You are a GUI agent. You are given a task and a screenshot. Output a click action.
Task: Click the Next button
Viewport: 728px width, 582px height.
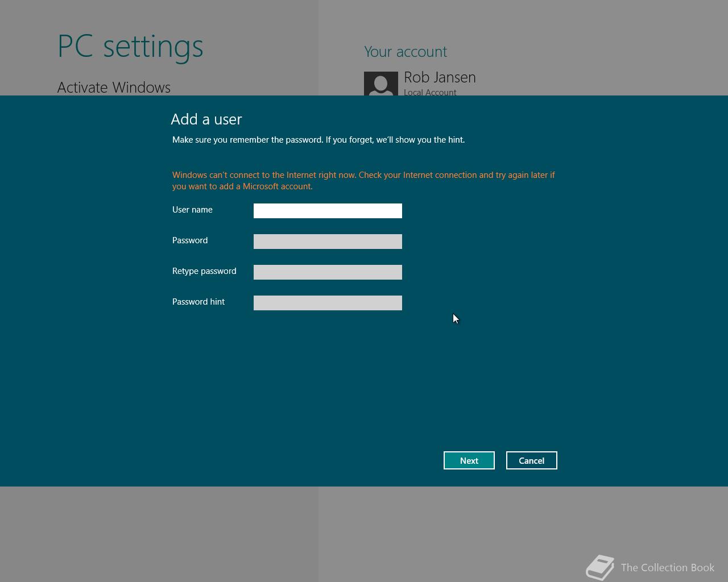coord(469,460)
